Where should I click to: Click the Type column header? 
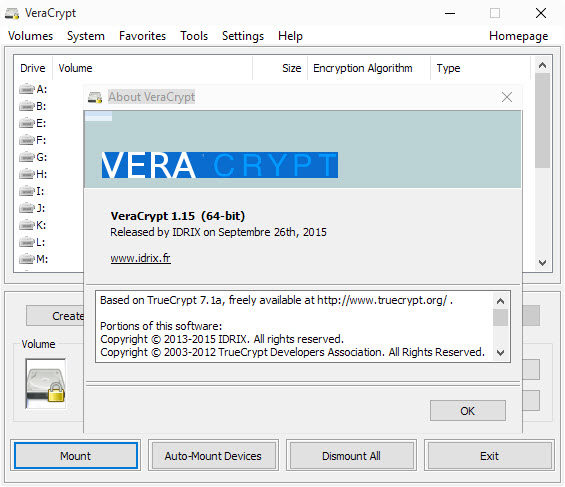coord(480,68)
